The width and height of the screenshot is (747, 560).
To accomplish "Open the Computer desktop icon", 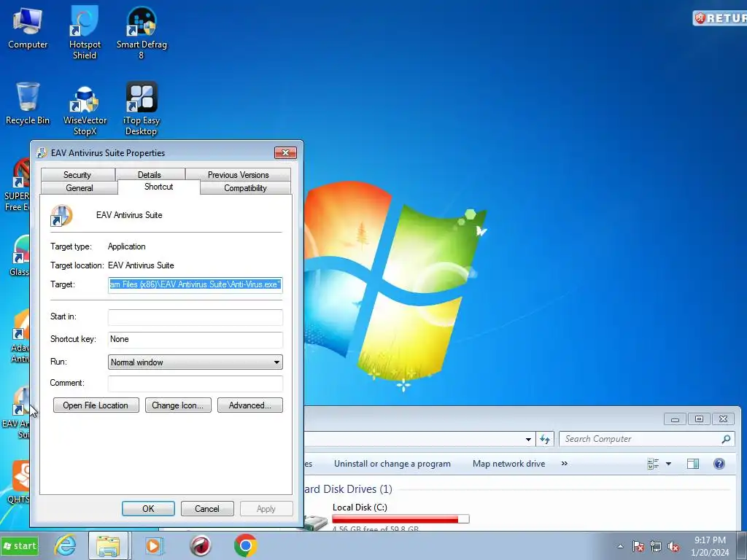I will pos(28,28).
